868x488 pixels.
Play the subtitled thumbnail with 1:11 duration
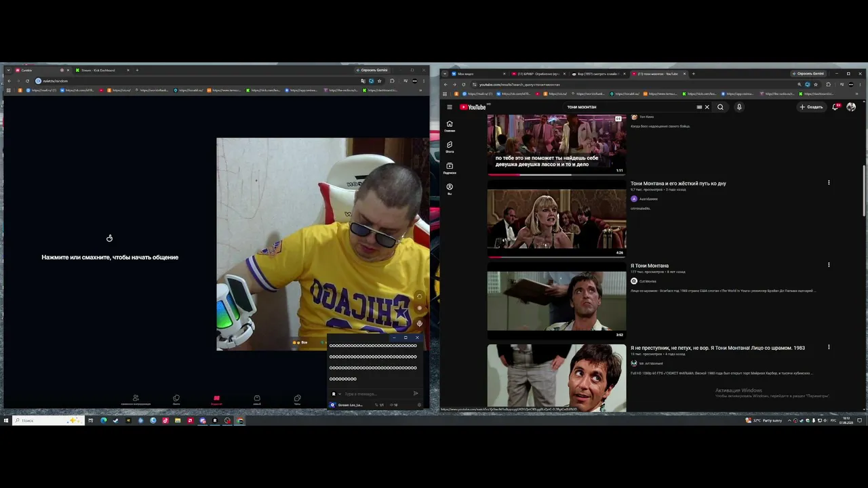[557, 144]
